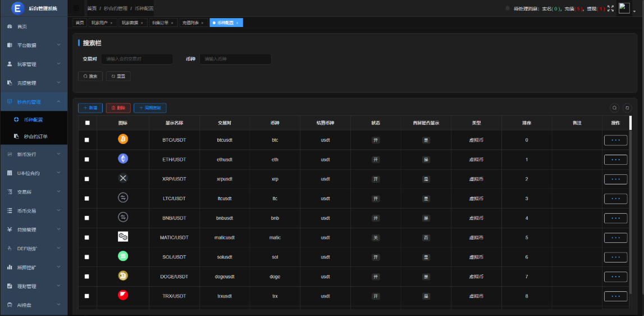Click the Solana icon in the SOL/USDT row
644x316 pixels.
pyautogui.click(x=123, y=256)
